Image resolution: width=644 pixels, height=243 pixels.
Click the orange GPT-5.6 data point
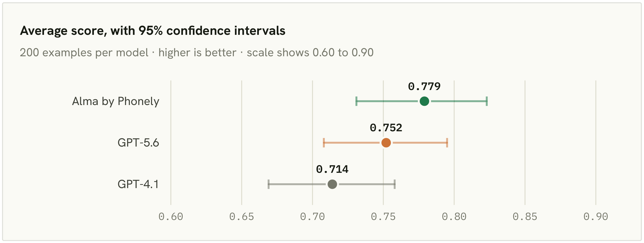pyautogui.click(x=386, y=143)
